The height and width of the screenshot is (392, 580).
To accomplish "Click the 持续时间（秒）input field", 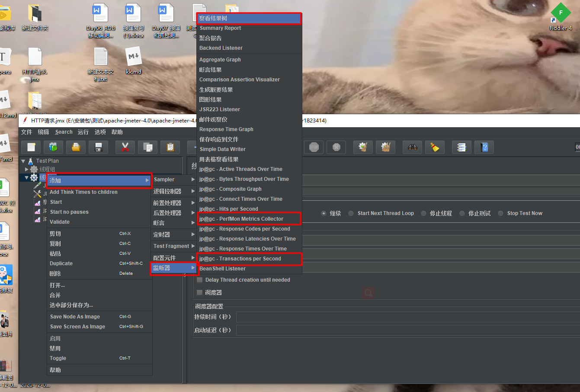I will [408, 317].
